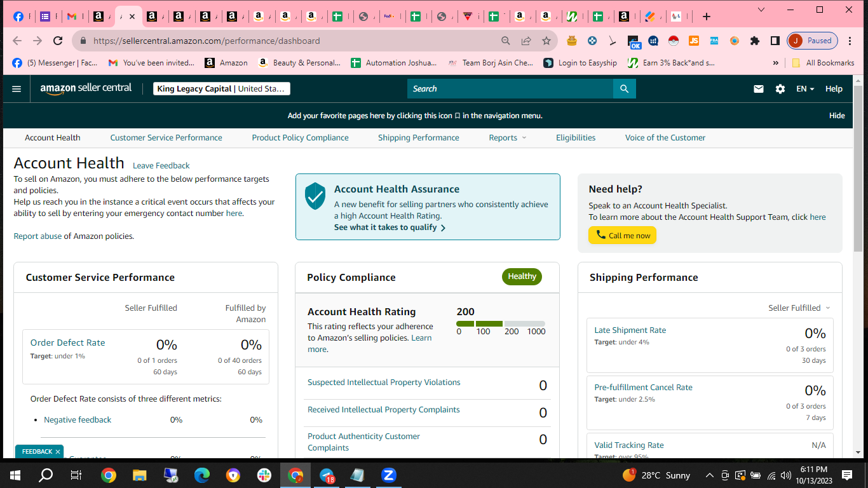The image size is (868, 488).
Task: Open the settings gear in Seller Central
Action: pyautogui.click(x=780, y=89)
